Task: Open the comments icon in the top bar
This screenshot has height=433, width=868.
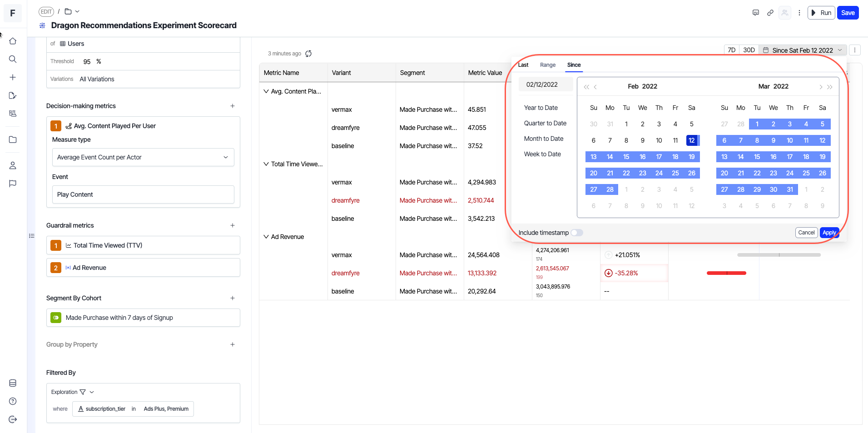Action: [756, 13]
